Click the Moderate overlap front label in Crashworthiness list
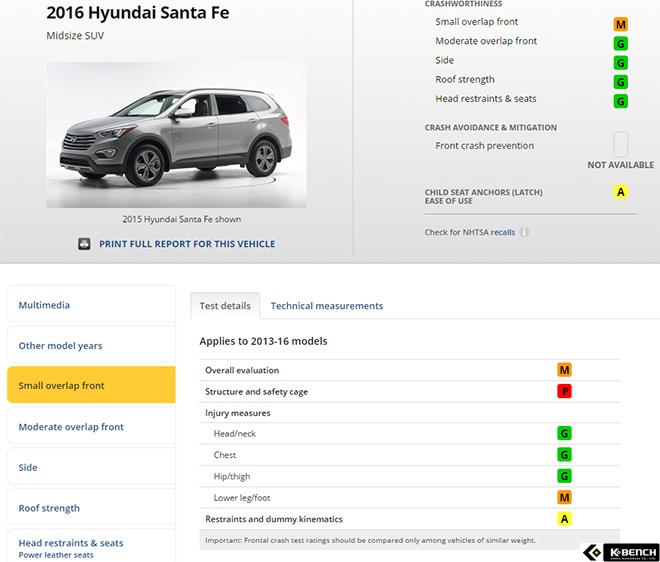This screenshot has height=562, width=660. click(486, 41)
